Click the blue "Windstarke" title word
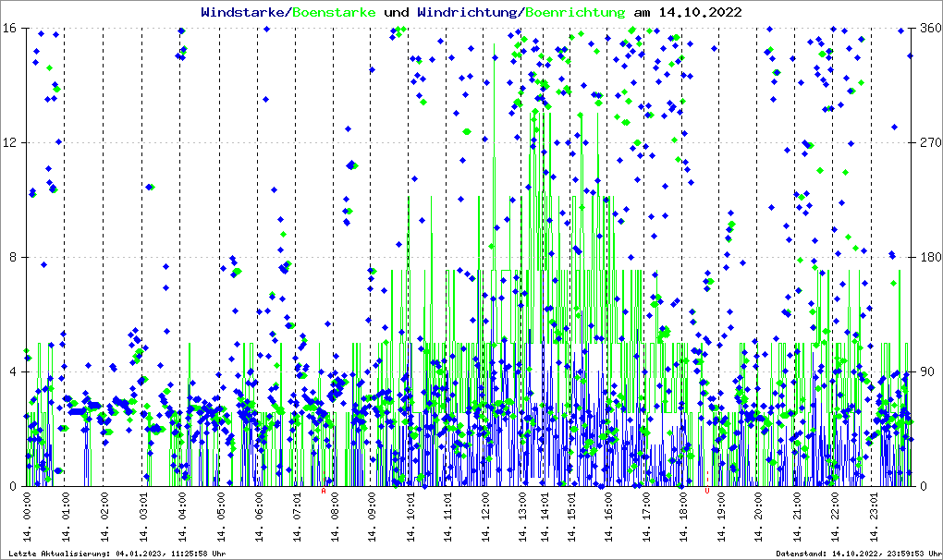943x560 pixels. [x=245, y=12]
